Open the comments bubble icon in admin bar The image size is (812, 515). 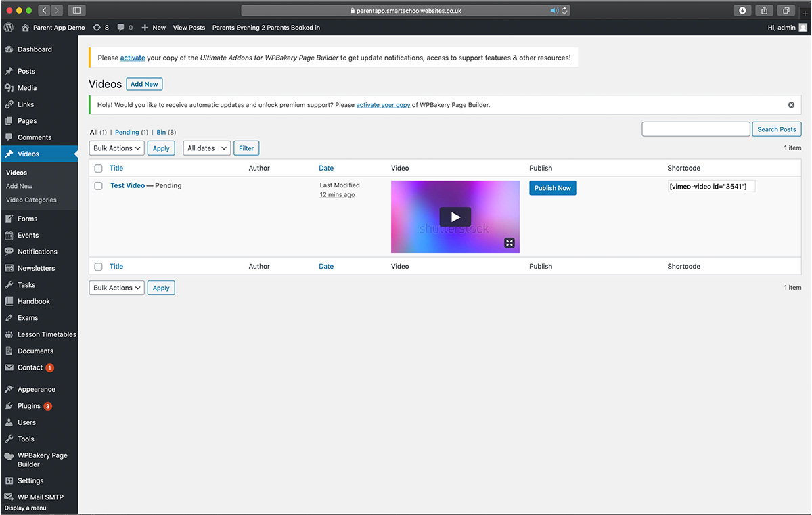point(120,28)
